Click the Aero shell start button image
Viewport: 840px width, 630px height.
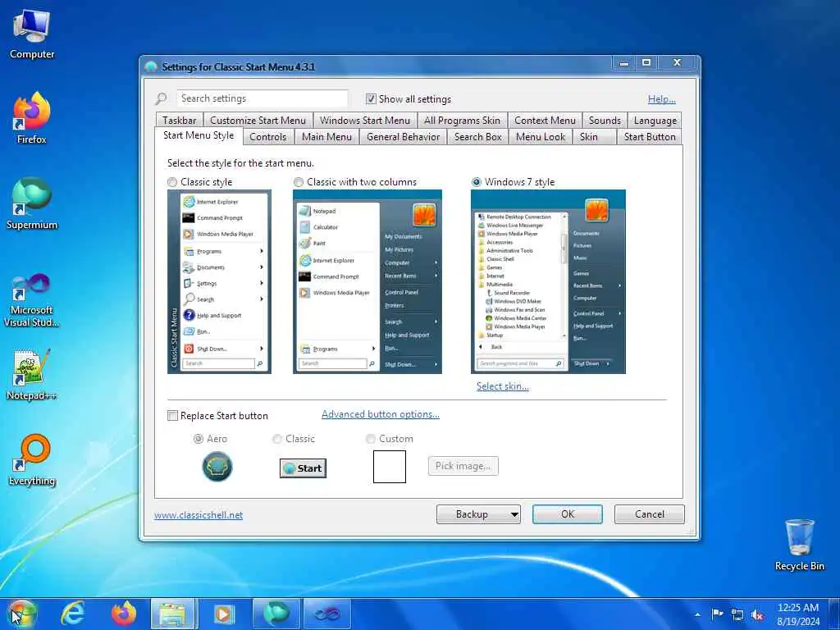(217, 467)
